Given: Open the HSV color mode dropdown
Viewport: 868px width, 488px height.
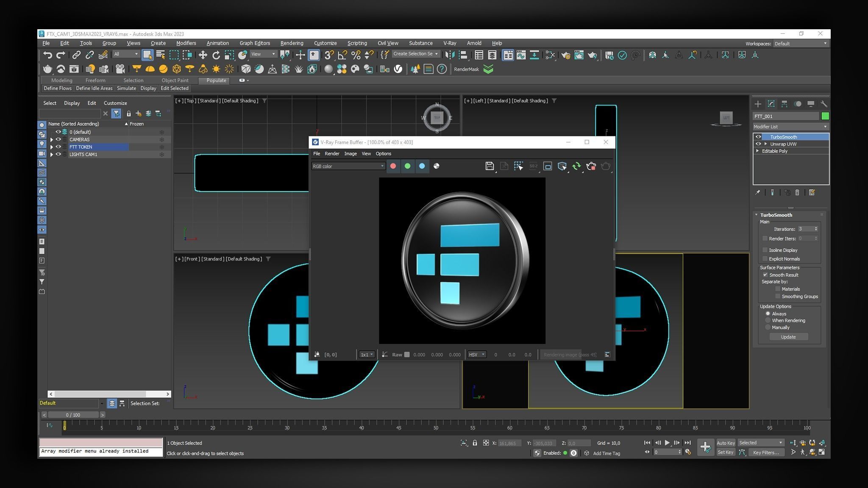Looking at the screenshot, I should click(x=476, y=355).
